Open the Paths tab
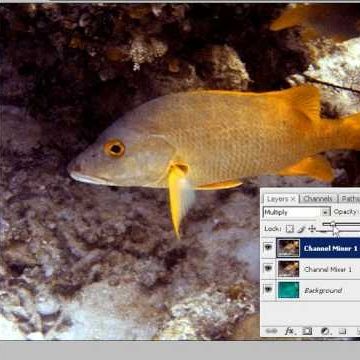 tap(350, 199)
